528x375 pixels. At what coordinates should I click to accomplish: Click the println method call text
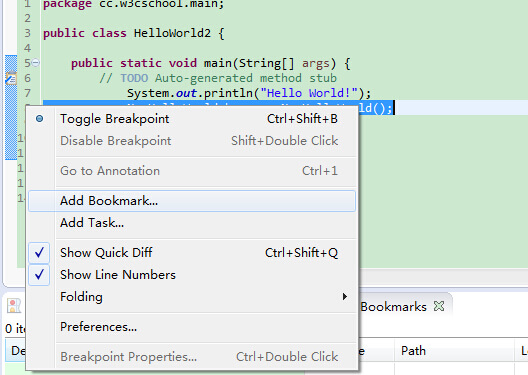point(228,93)
